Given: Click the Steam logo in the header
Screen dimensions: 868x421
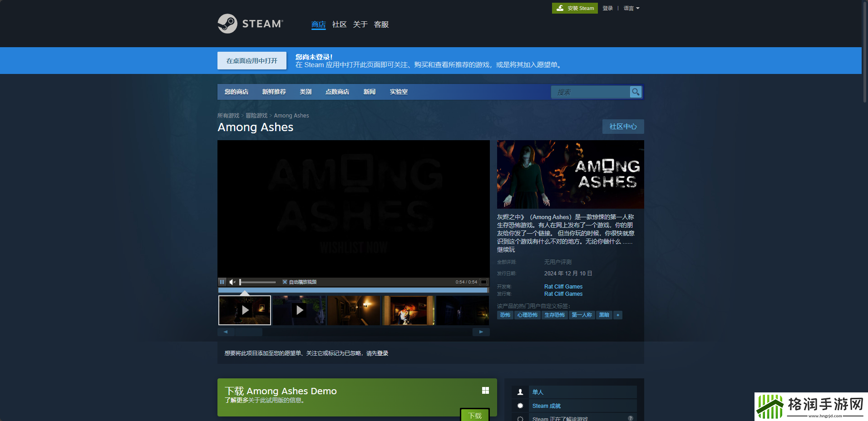Looking at the screenshot, I should pyautogui.click(x=250, y=24).
